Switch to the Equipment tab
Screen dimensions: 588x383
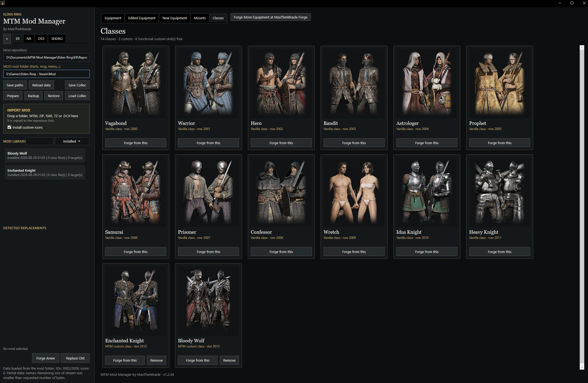pyautogui.click(x=113, y=18)
